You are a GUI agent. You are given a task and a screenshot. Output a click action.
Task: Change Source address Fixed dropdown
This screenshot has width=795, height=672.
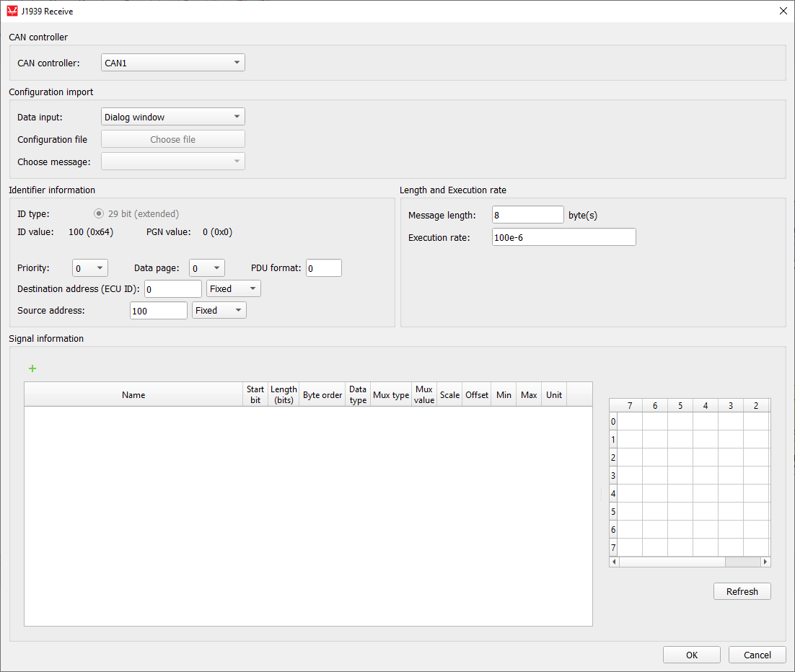tap(219, 311)
